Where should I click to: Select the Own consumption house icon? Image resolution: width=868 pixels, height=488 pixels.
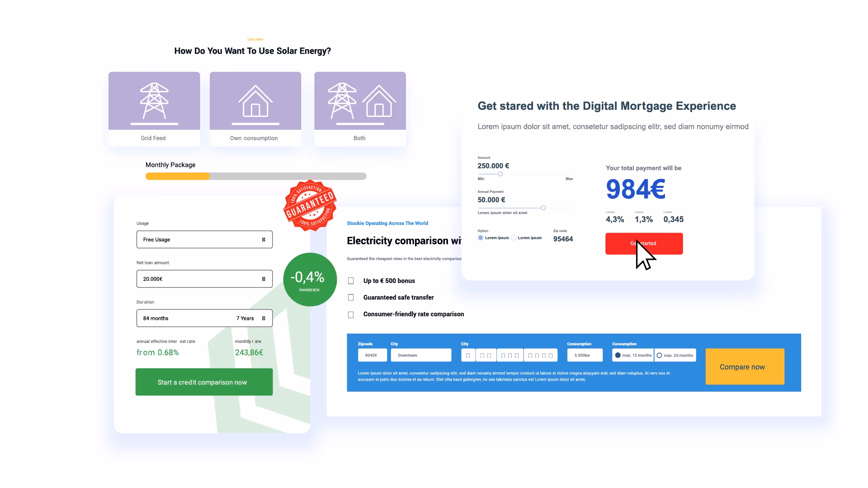pyautogui.click(x=255, y=101)
